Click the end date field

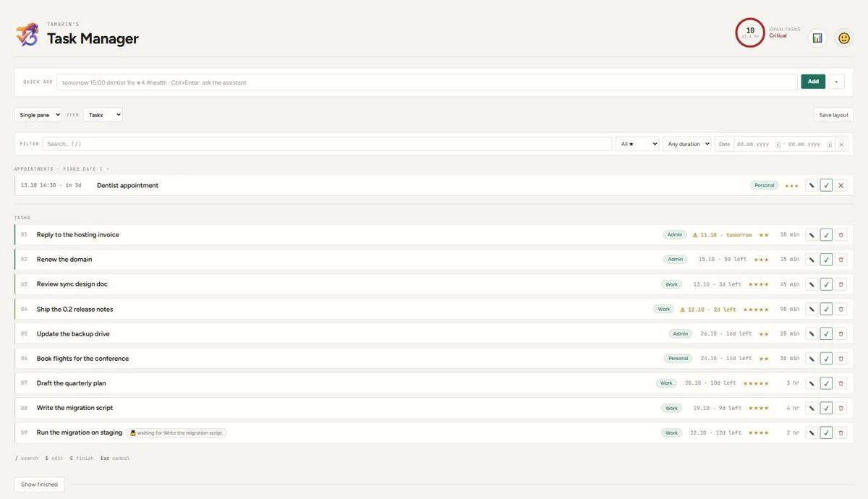[x=805, y=145]
